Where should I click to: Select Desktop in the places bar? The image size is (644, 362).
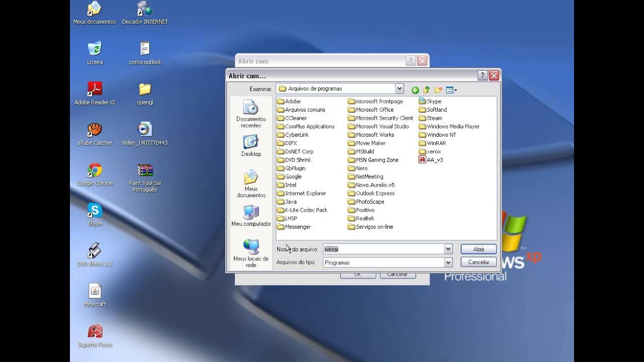[251, 146]
